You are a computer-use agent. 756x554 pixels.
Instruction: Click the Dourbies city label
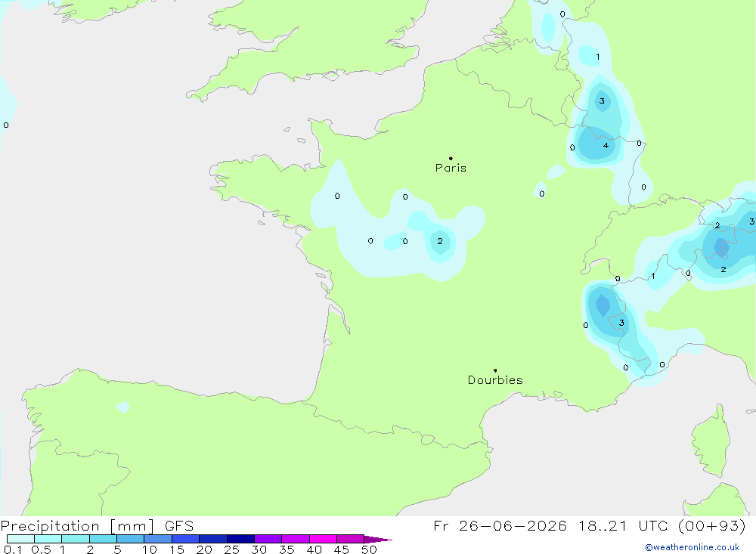[x=495, y=380]
